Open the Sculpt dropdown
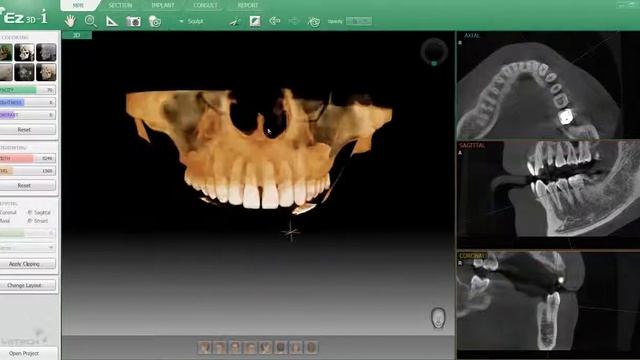 [191, 21]
